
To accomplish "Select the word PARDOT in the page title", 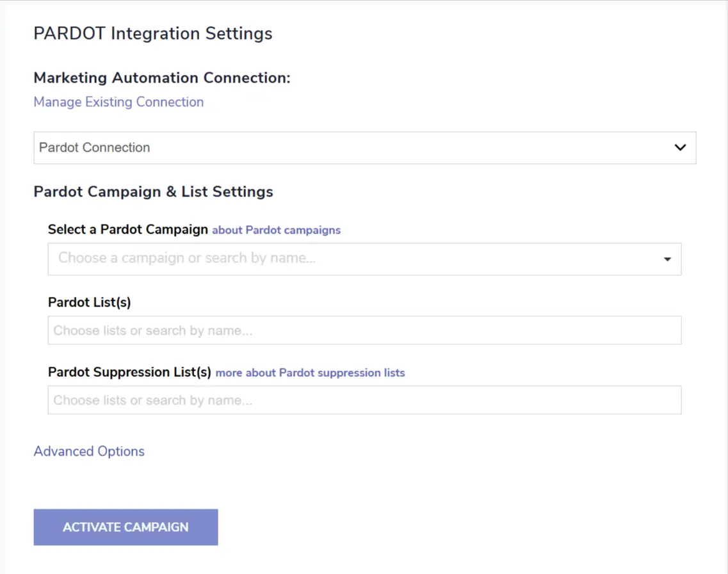I will point(69,34).
